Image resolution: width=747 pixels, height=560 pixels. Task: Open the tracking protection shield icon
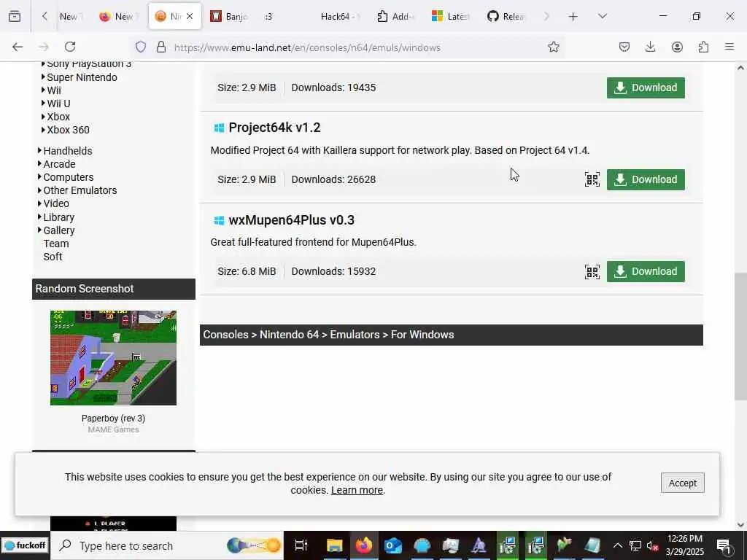[141, 47]
